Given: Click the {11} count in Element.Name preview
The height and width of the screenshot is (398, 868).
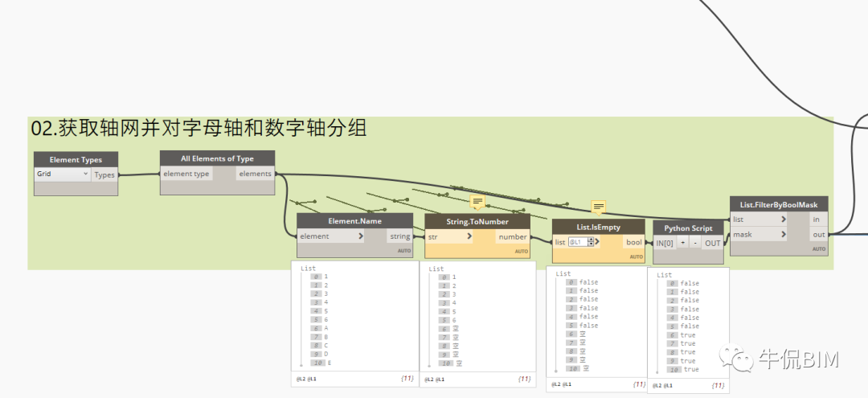Looking at the screenshot, I should tap(407, 380).
